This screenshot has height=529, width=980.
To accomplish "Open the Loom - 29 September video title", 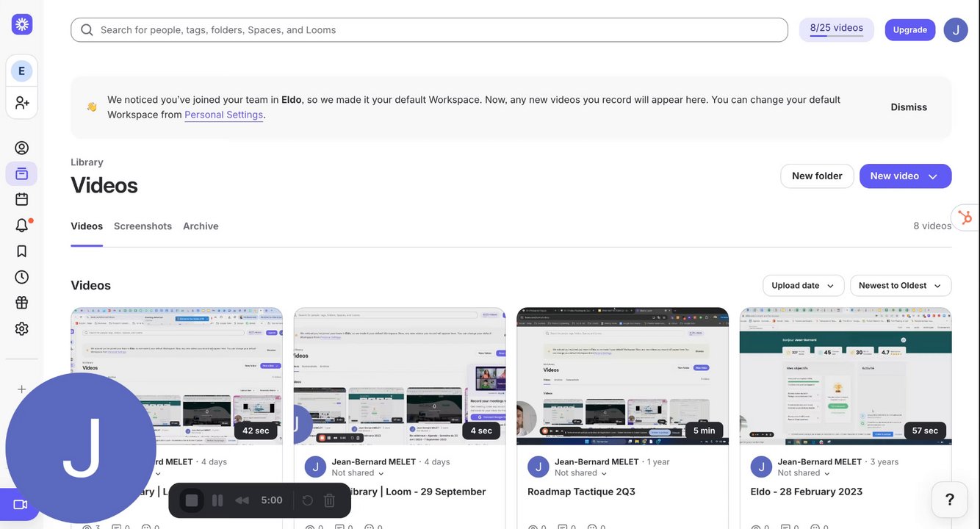I will point(417,492).
